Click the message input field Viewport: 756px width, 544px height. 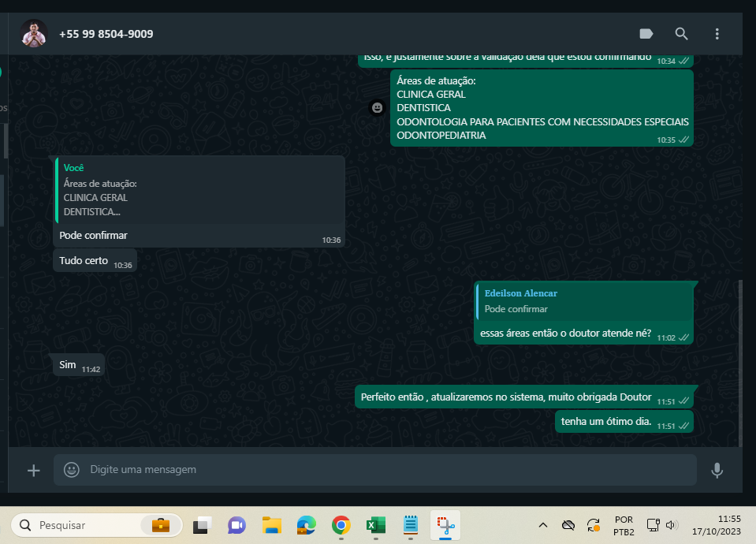pos(386,470)
